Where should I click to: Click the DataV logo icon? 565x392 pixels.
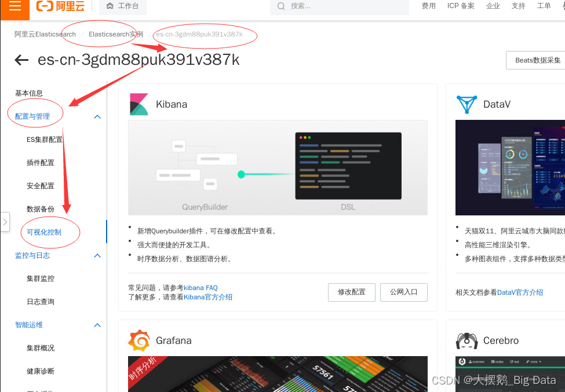[466, 104]
